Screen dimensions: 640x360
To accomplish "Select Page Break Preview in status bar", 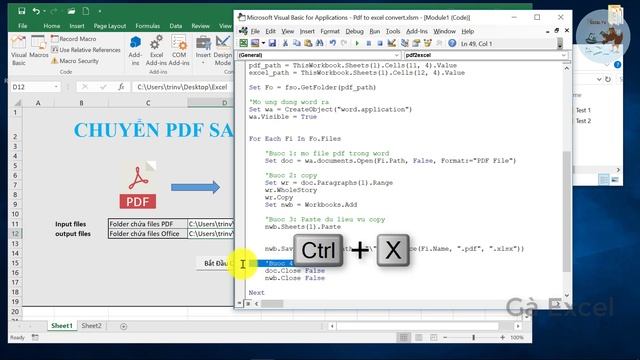I will coord(433,338).
